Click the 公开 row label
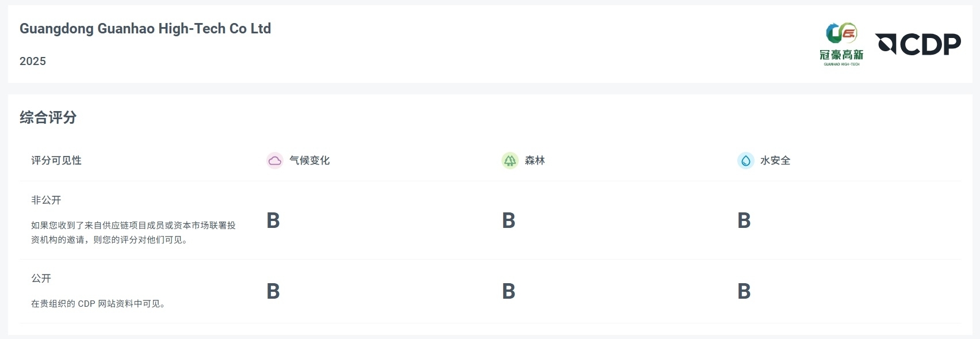This screenshot has width=980, height=339. 41,279
